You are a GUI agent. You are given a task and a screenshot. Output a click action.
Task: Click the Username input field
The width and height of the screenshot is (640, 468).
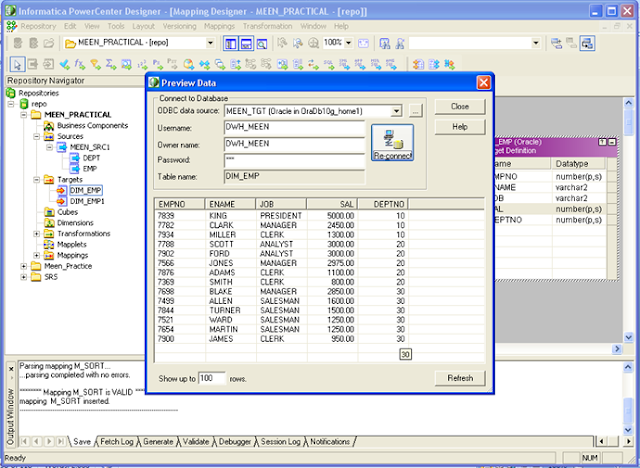click(x=294, y=128)
